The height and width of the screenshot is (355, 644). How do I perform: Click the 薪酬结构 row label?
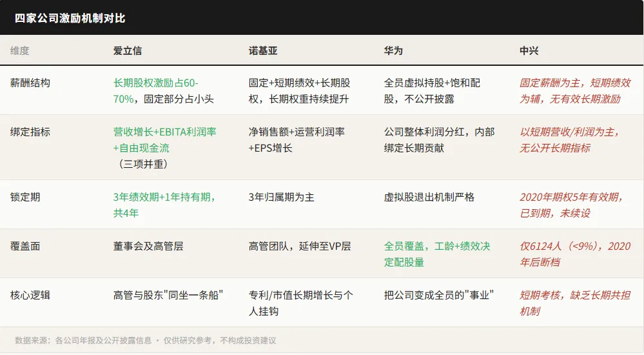click(x=30, y=83)
